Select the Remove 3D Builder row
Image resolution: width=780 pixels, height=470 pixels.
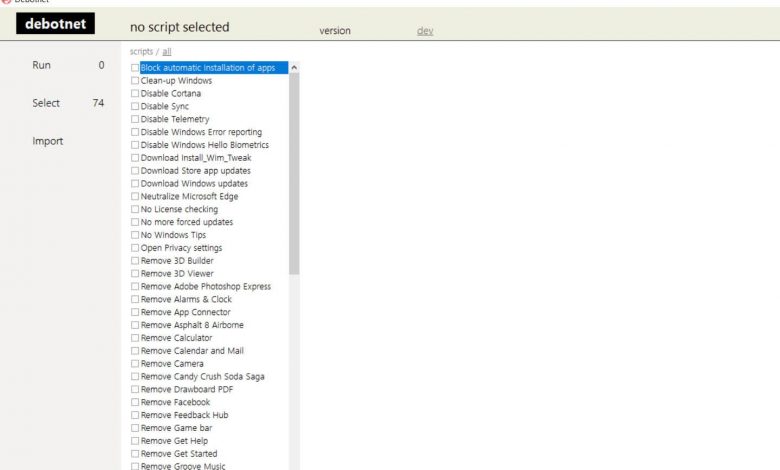coord(177,261)
